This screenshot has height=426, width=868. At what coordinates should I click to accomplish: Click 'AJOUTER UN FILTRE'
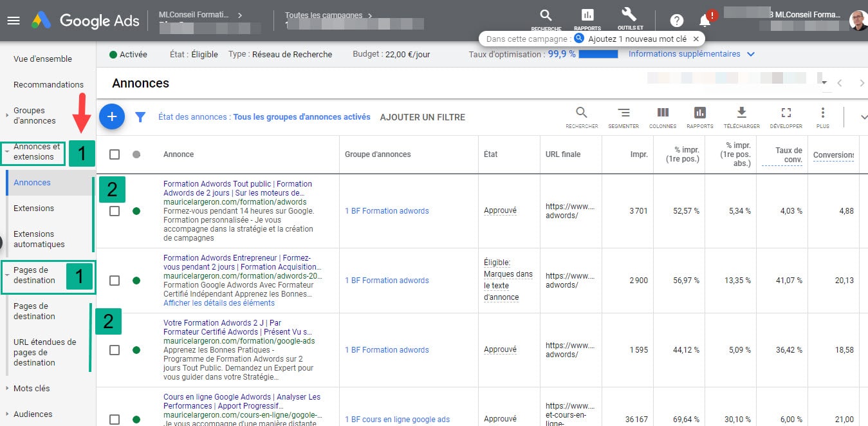coord(423,117)
